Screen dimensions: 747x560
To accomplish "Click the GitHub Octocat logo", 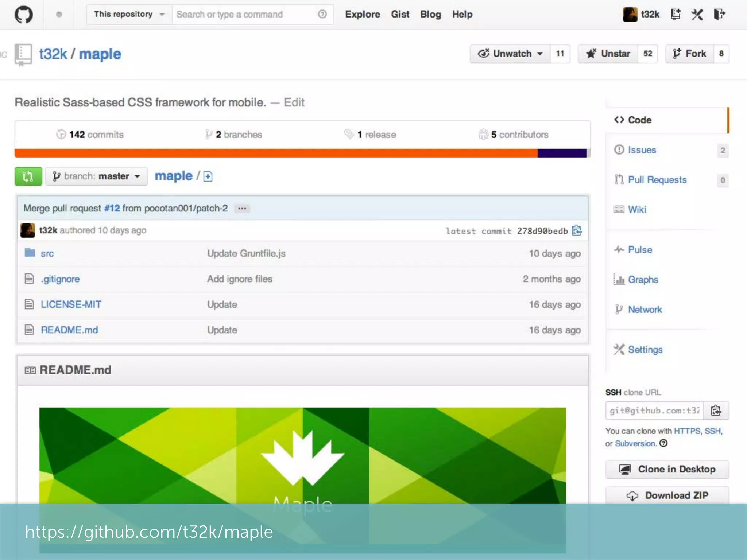I will pyautogui.click(x=24, y=15).
